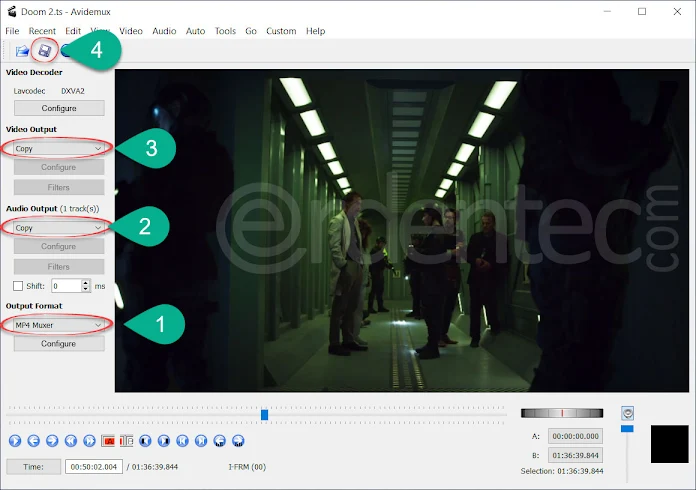Go to the last frame
This screenshot has height=490, width=696.
point(201,441)
